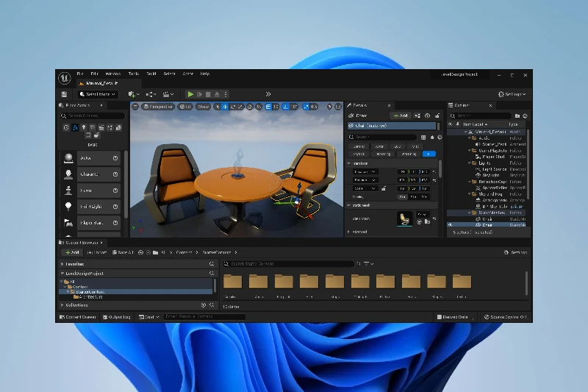588x392 pixels.
Task: Select the Point Light actor icon
Action: pyautogui.click(x=68, y=207)
